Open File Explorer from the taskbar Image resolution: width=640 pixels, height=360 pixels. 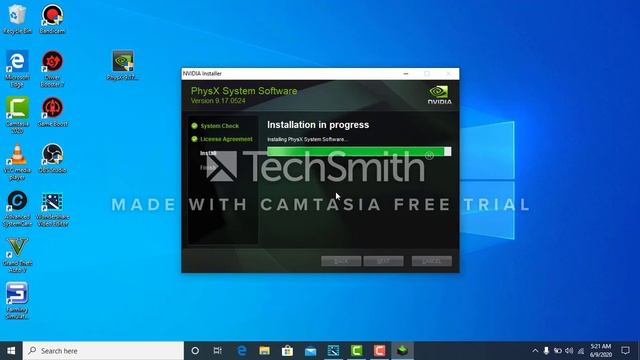pos(264,351)
